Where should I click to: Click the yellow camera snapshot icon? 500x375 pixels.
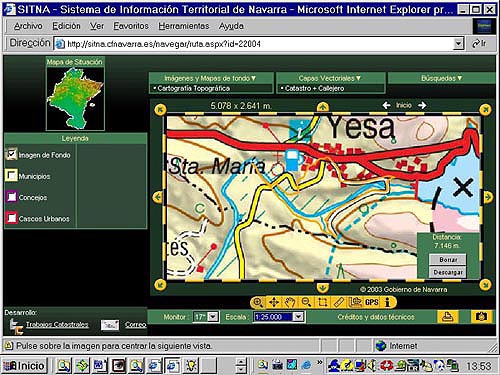coord(481,316)
